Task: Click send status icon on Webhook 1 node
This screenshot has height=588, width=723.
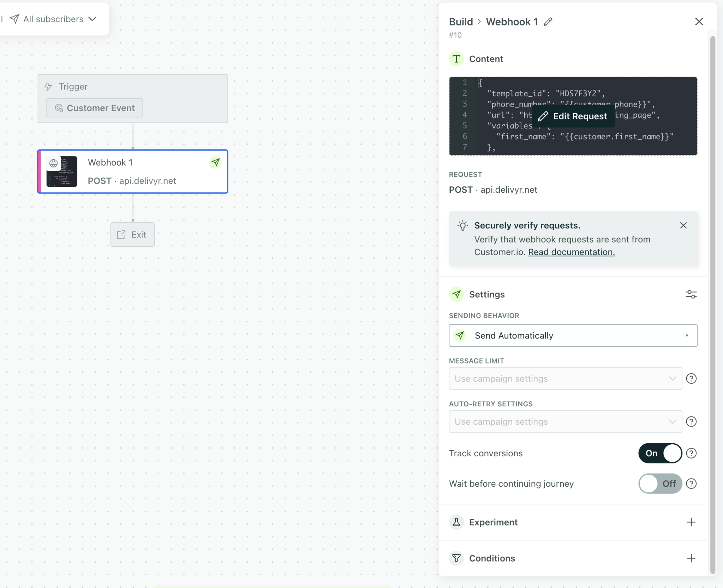Action: pos(216,162)
